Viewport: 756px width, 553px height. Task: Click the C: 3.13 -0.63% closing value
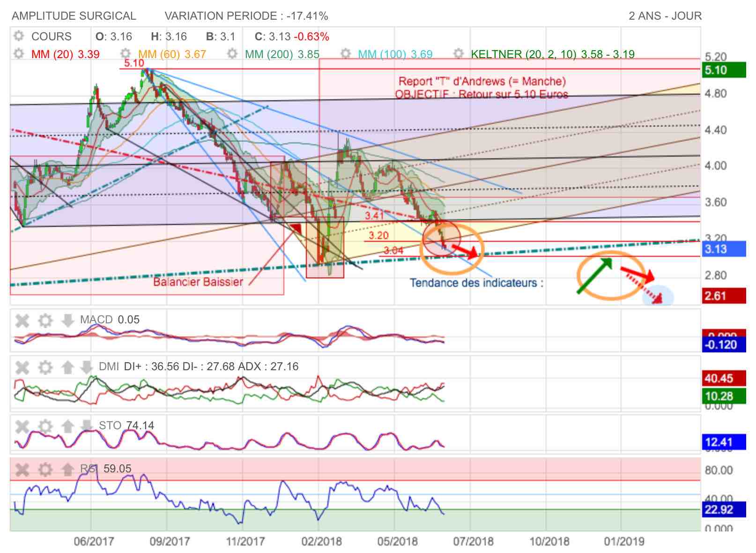(x=292, y=37)
